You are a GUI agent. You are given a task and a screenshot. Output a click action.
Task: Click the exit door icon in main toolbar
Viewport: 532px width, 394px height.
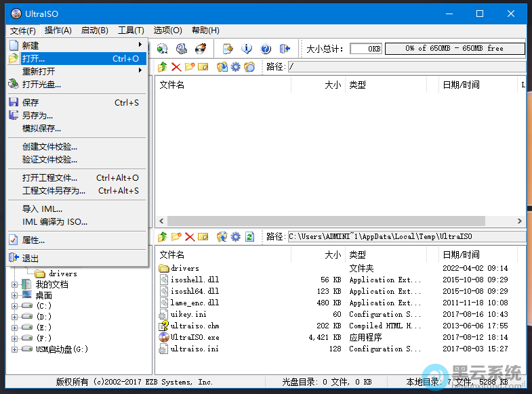285,49
